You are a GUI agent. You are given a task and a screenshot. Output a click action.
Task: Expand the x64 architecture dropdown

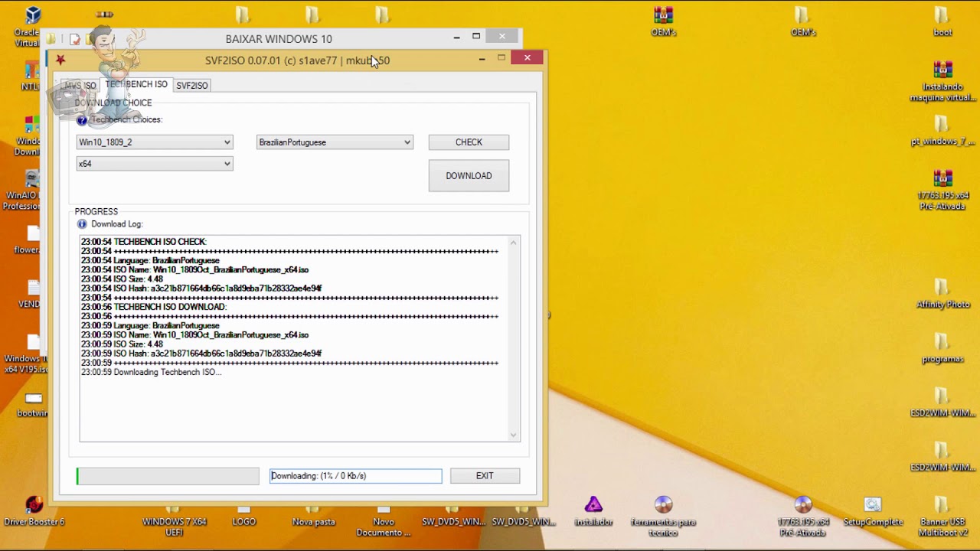tap(227, 164)
